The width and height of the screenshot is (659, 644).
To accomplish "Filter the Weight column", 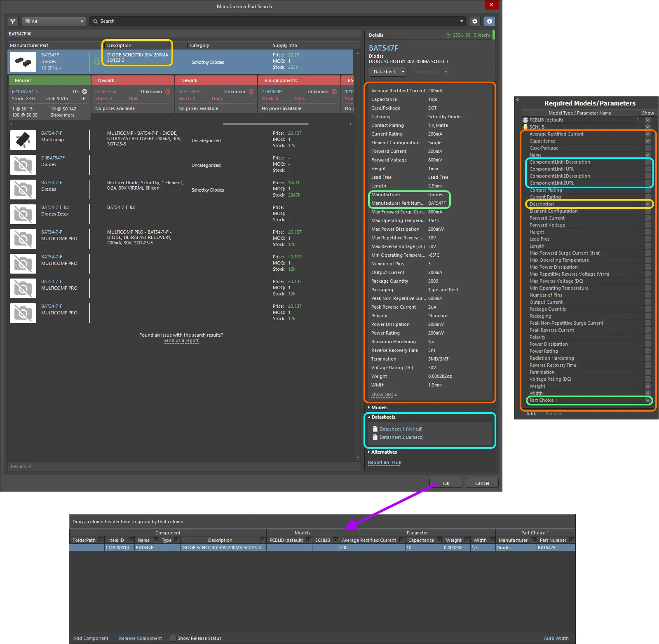I will (x=467, y=540).
